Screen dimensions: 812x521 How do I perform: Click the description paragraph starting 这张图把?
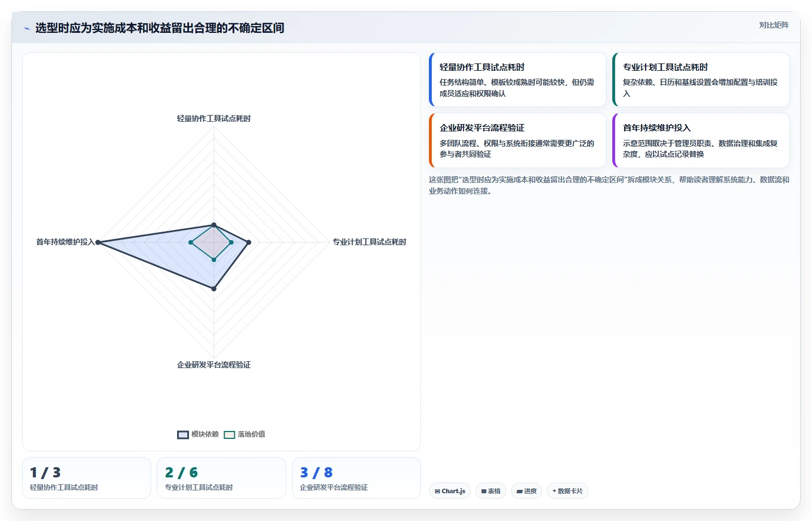[609, 185]
